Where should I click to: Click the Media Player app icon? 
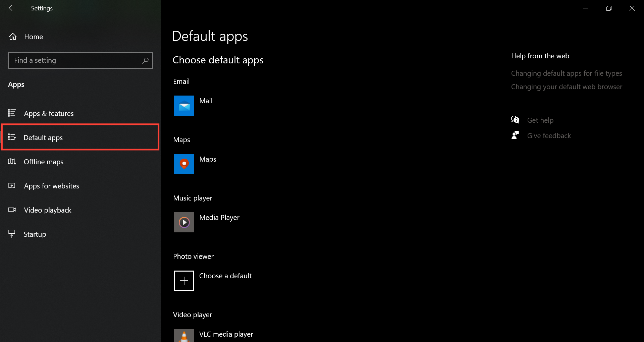tap(184, 222)
